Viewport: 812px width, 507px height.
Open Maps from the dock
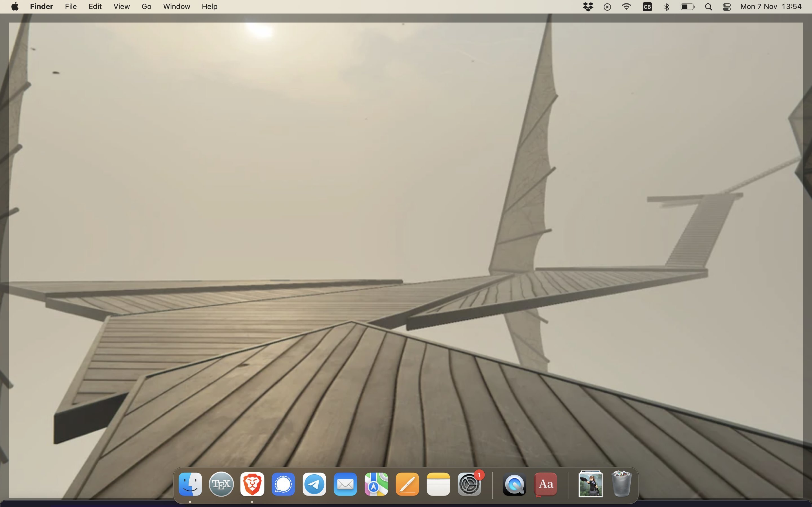[x=376, y=484]
